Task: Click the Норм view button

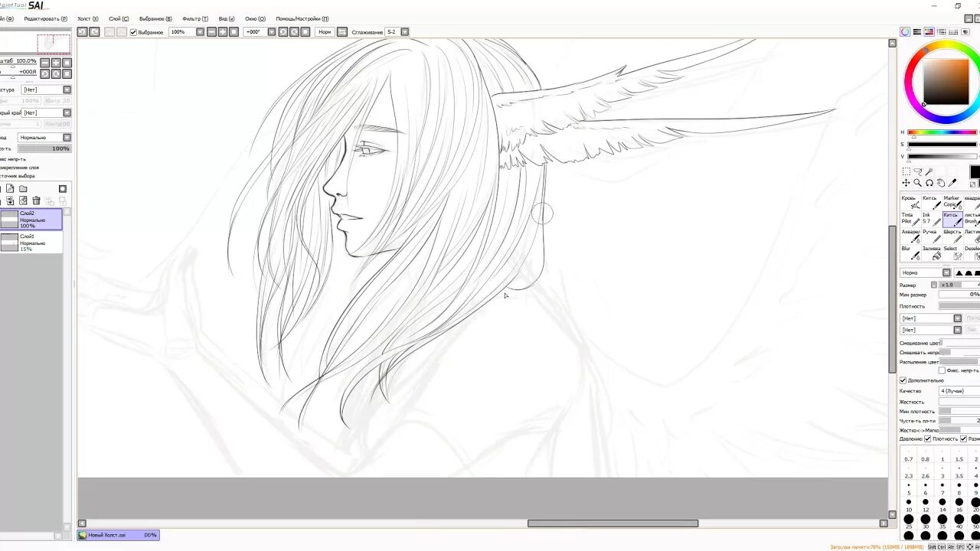Action: (325, 32)
